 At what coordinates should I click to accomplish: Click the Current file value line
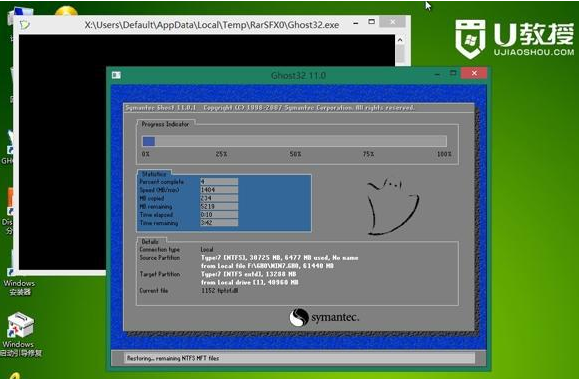tap(220, 291)
